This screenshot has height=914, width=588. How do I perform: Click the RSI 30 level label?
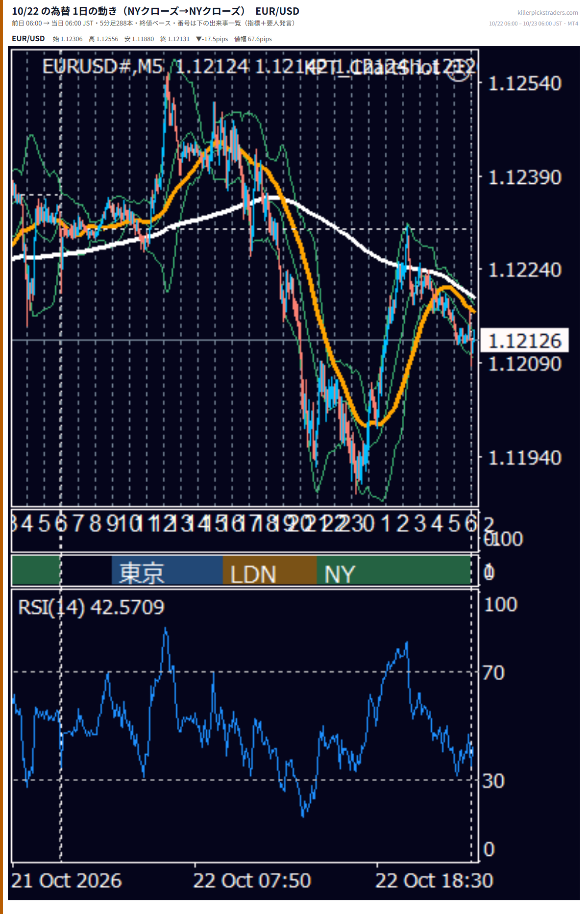click(x=493, y=781)
